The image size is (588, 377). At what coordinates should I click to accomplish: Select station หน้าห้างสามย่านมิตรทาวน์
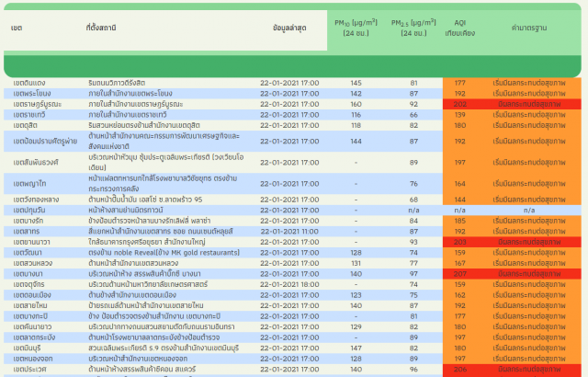(x=126, y=210)
